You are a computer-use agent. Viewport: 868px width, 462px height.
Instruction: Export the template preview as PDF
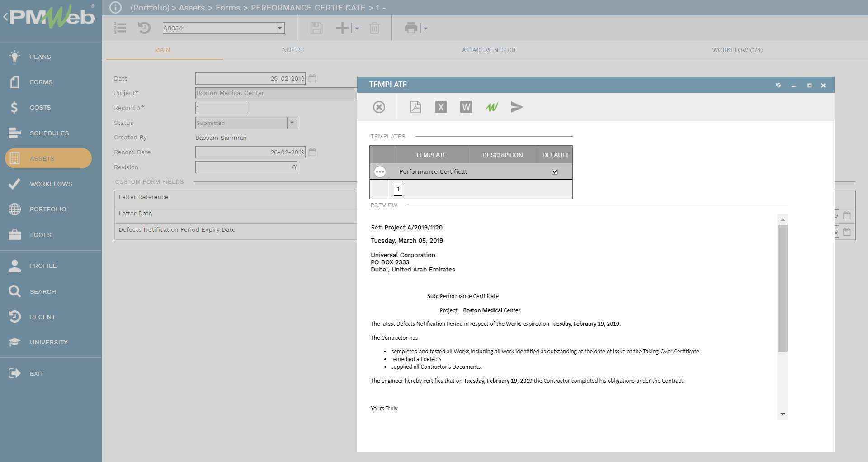(x=415, y=107)
